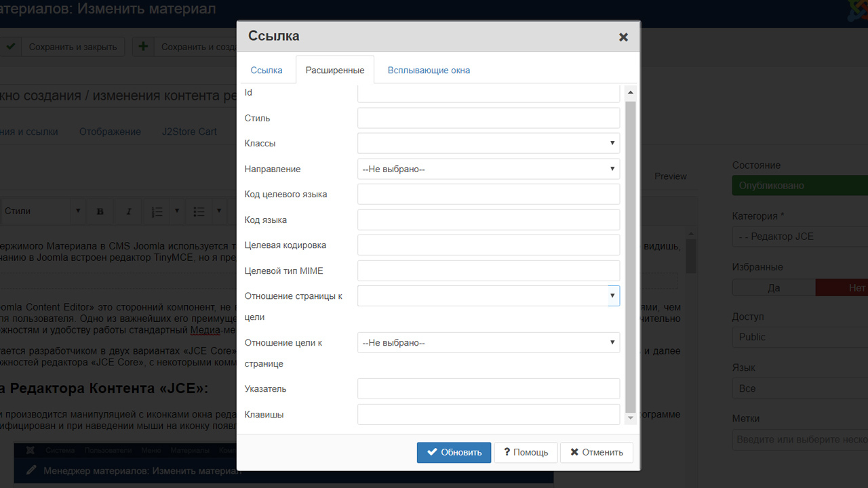Click the Целевая кодировка field
The height and width of the screenshot is (488, 868).
point(489,245)
